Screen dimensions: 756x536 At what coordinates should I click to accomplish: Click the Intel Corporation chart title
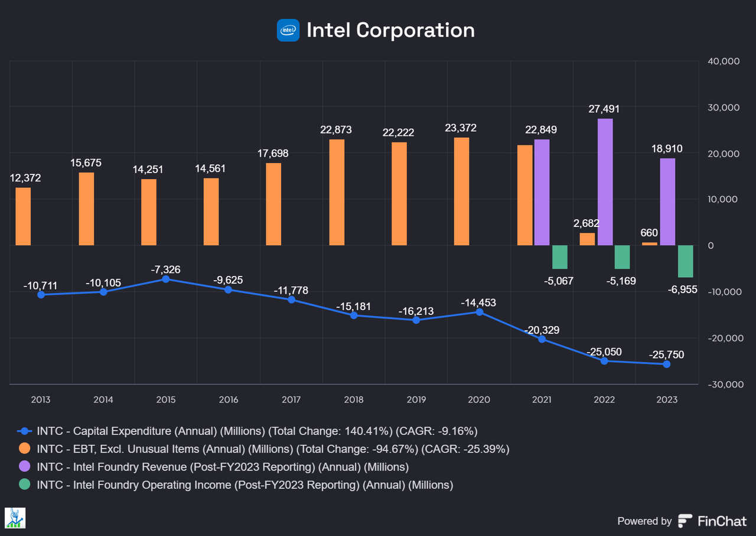click(x=390, y=30)
